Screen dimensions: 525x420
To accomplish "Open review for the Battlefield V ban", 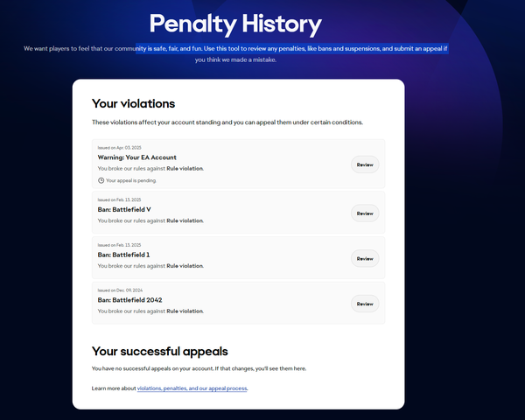I will [x=364, y=213].
